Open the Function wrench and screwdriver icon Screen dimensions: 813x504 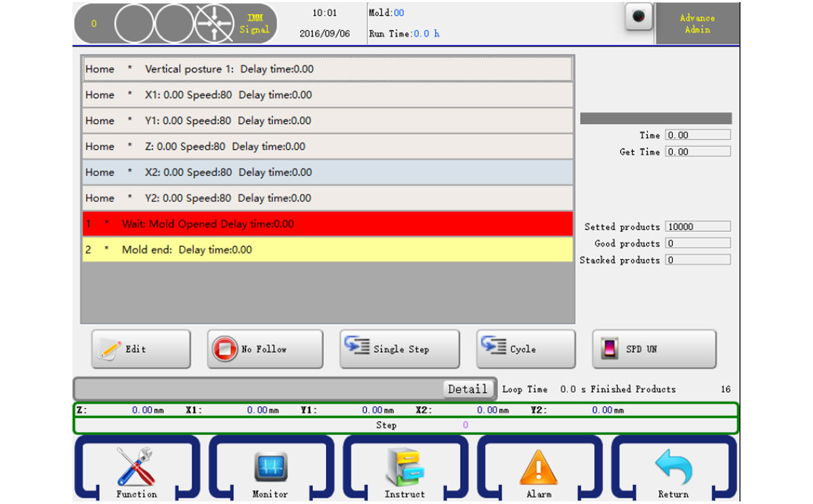tap(136, 466)
